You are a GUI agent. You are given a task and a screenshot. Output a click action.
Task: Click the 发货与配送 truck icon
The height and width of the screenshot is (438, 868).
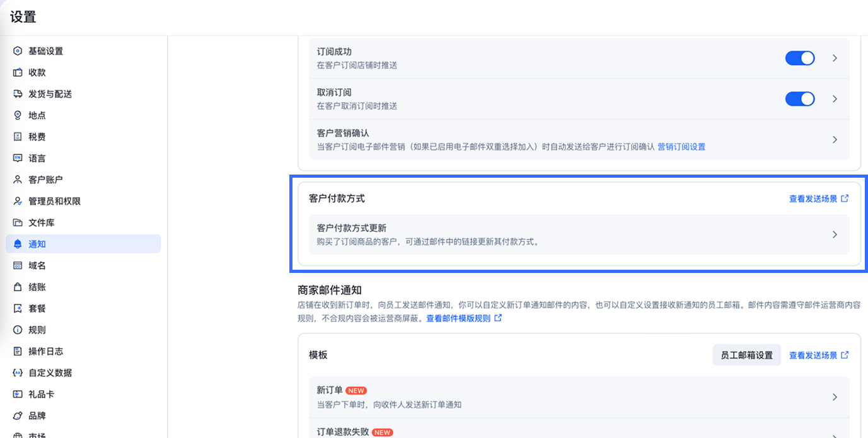pos(18,94)
